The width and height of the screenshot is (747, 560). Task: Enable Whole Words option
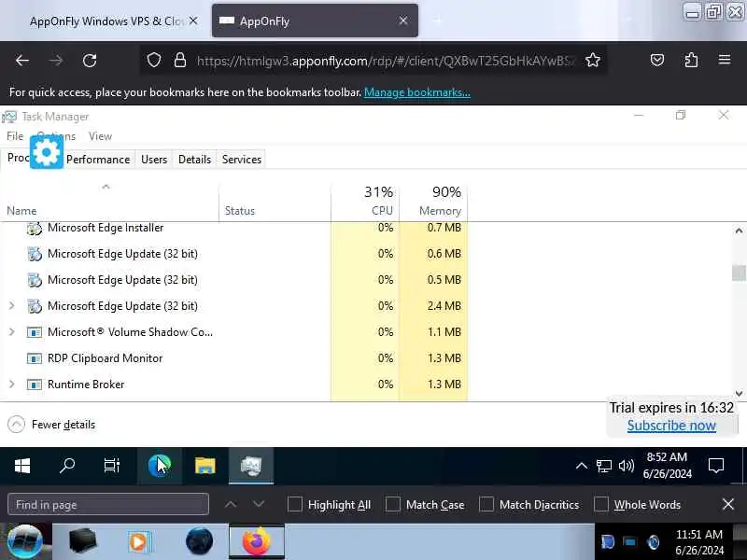[601, 504]
